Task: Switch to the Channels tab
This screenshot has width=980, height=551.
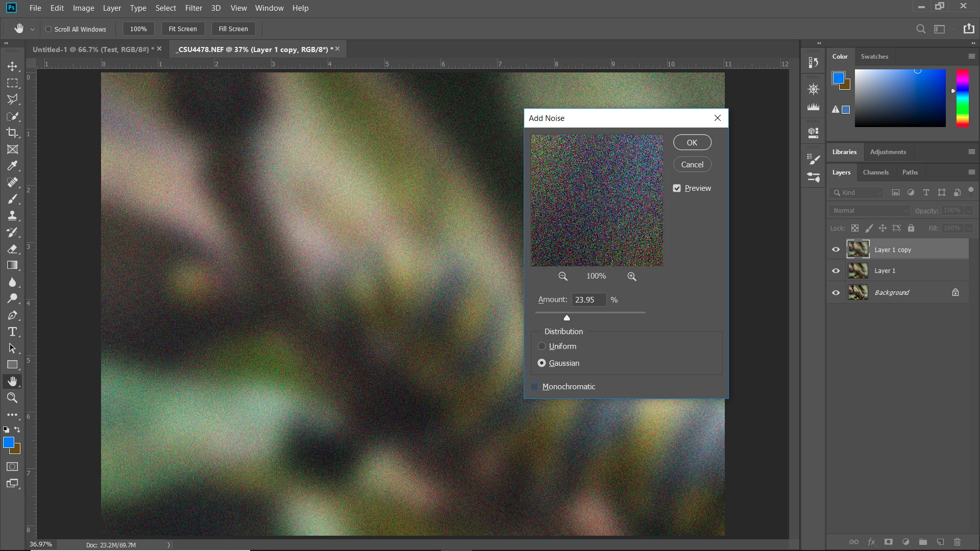Action: pos(875,172)
